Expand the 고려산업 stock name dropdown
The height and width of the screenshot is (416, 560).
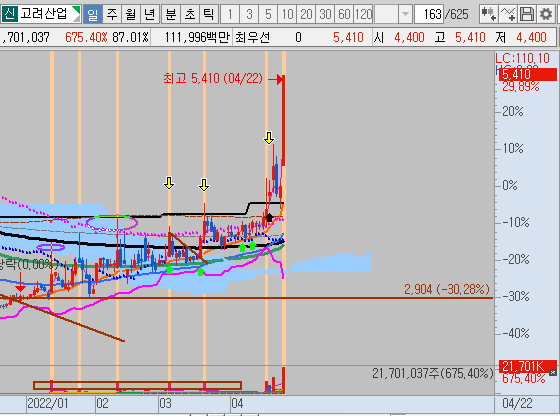(76, 14)
